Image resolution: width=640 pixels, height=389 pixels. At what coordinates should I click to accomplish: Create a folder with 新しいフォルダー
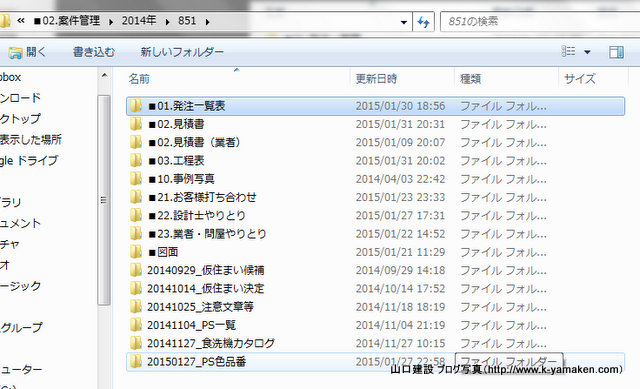[x=182, y=52]
